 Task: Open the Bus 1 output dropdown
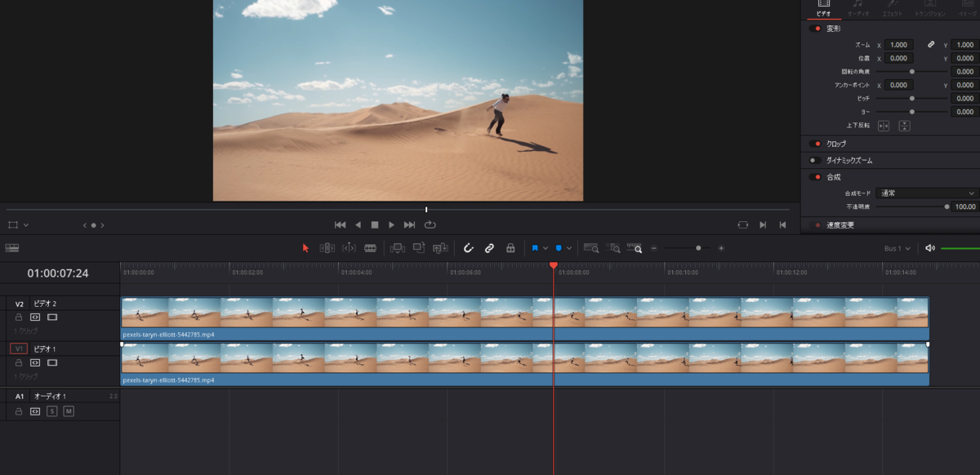[x=896, y=248]
